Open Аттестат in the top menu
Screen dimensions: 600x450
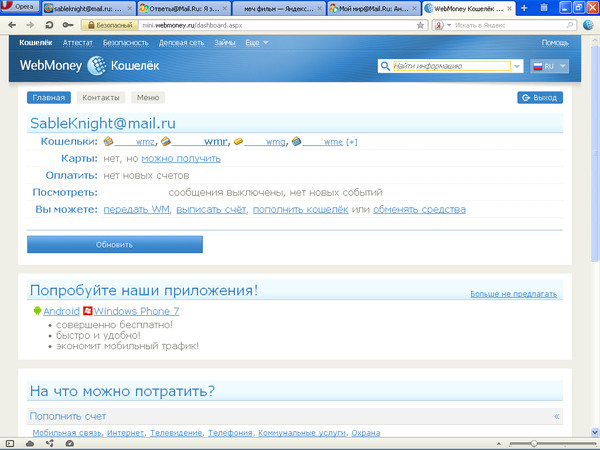78,43
